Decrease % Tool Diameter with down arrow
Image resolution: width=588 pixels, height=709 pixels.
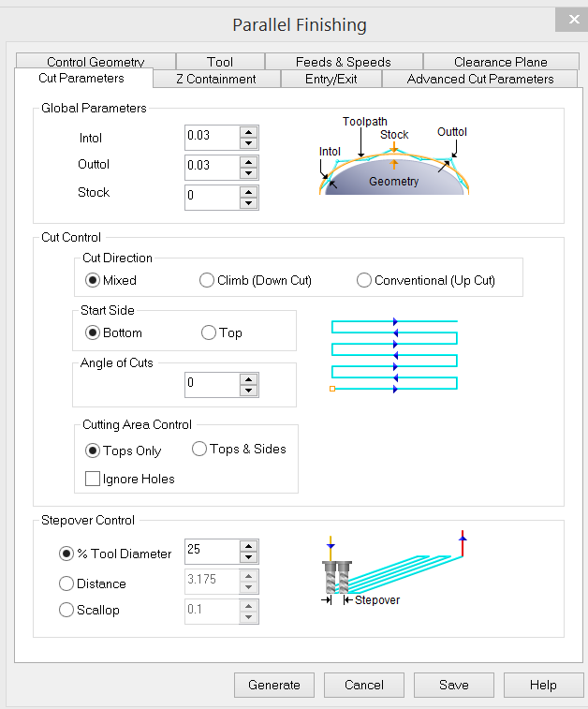(248, 558)
